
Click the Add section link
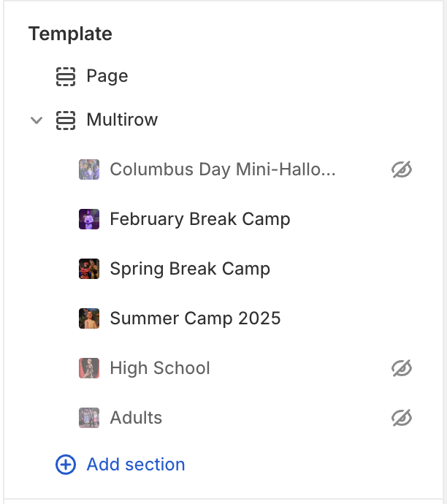click(135, 465)
